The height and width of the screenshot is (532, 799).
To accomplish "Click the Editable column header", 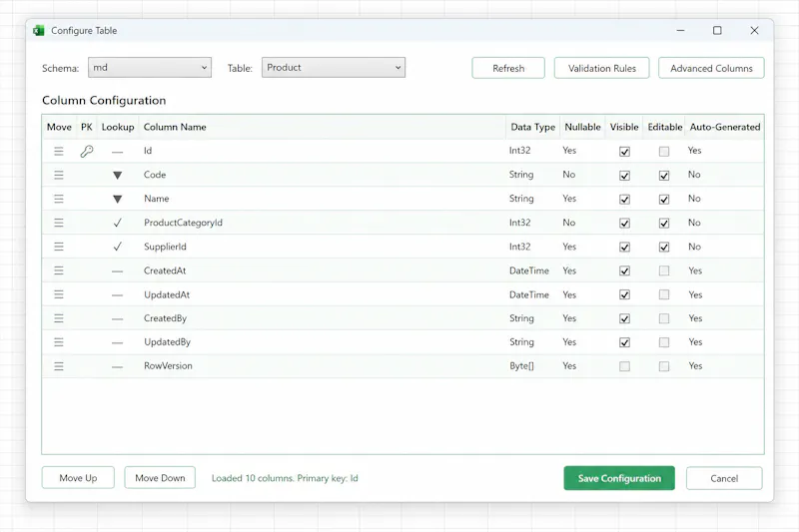I will pyautogui.click(x=665, y=127).
